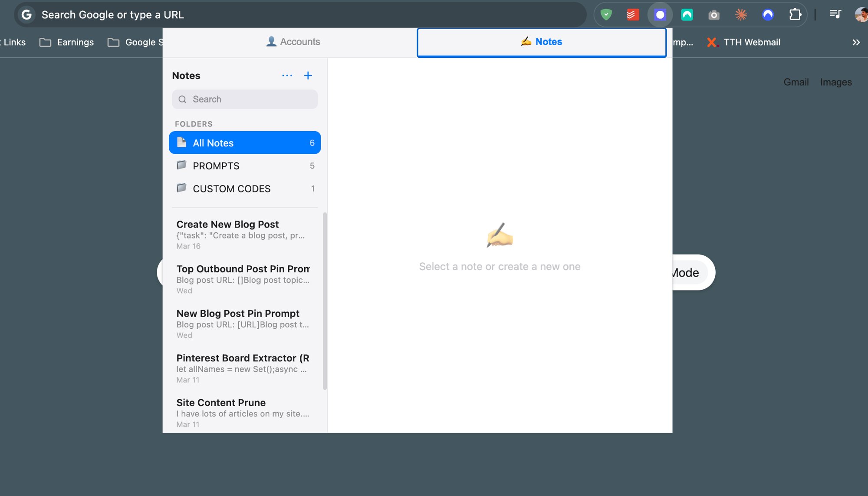Image resolution: width=868 pixels, height=496 pixels.
Task: Click the teal extension icon in toolbar
Action: point(687,15)
